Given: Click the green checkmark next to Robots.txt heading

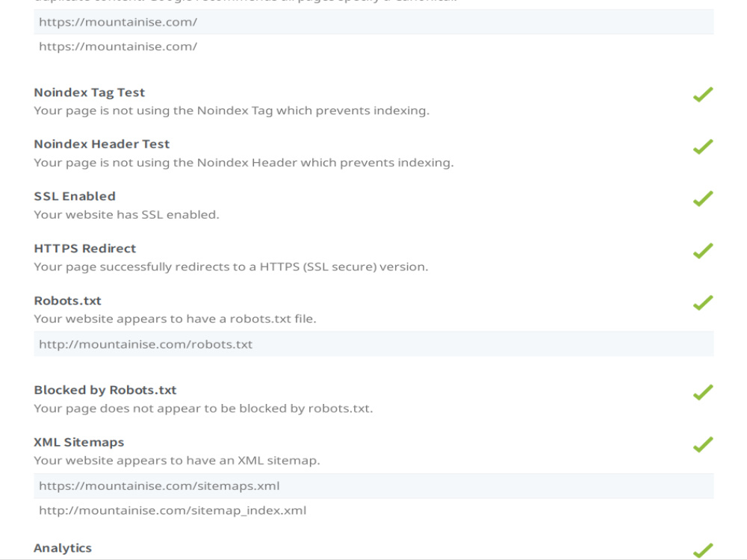Looking at the screenshot, I should point(703,302).
